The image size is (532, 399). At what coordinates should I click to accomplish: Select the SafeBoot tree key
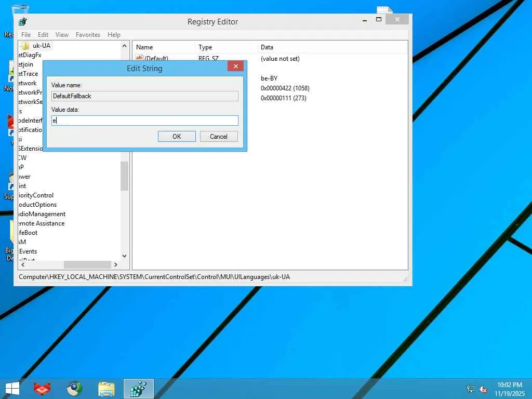(x=28, y=233)
